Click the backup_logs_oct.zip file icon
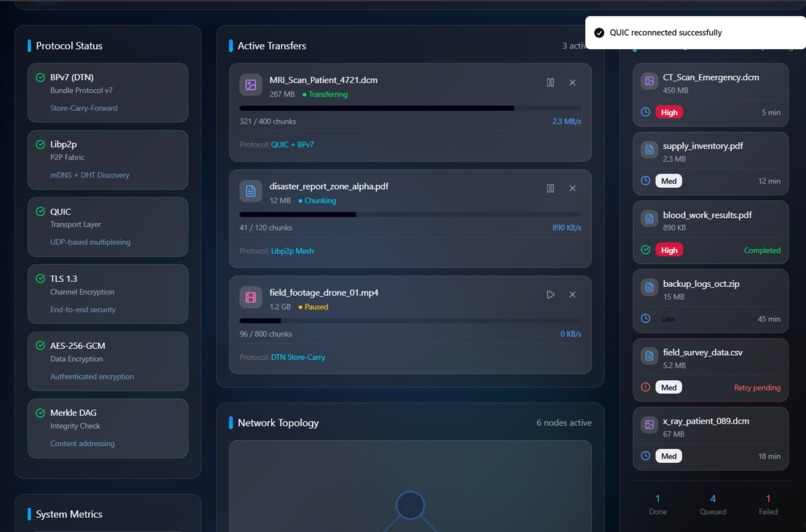The height and width of the screenshot is (532, 806). pos(649,287)
